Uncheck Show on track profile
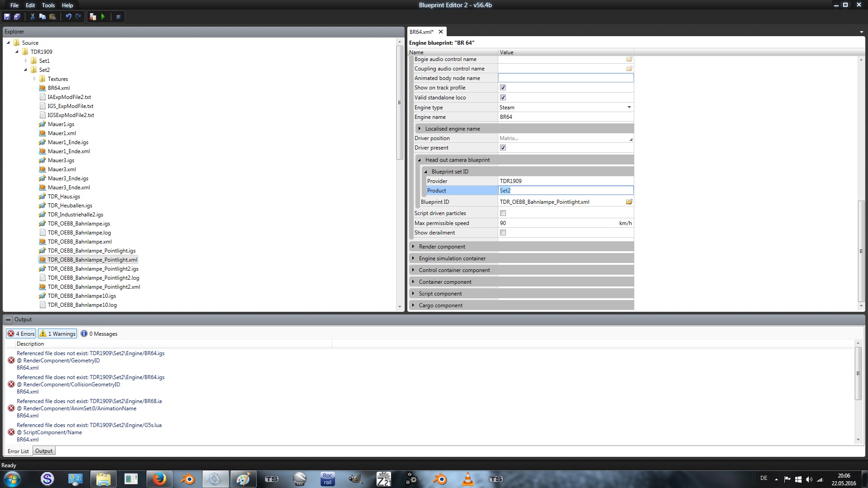 503,88
